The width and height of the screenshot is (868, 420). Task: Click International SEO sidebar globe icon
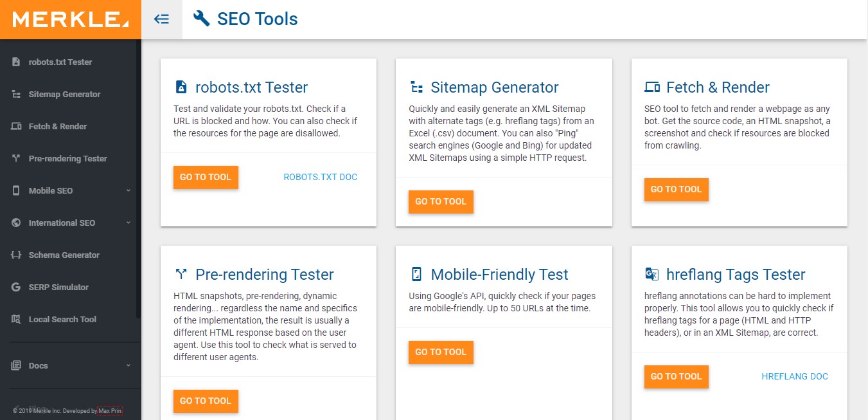[x=16, y=223]
